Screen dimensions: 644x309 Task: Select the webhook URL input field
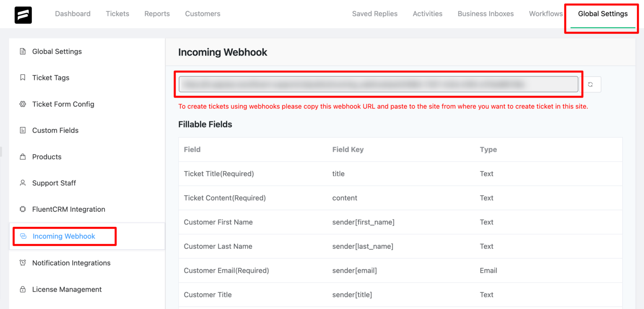[x=378, y=84]
